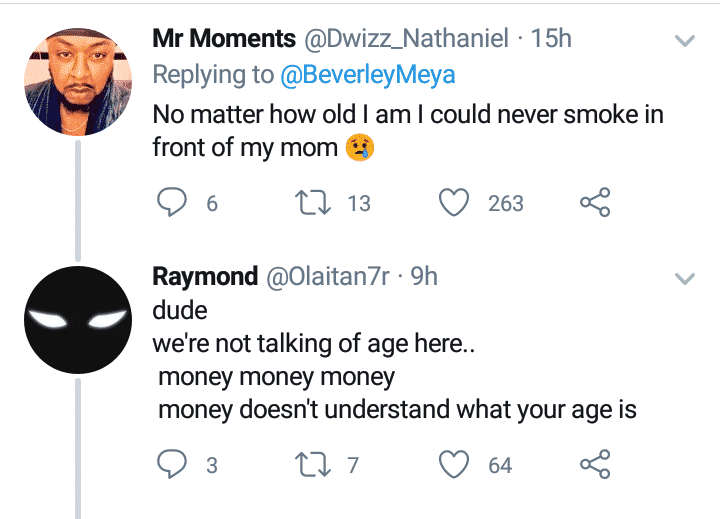Open the 15h timestamp on first tweet
This screenshot has width=720, height=519.
(x=549, y=39)
